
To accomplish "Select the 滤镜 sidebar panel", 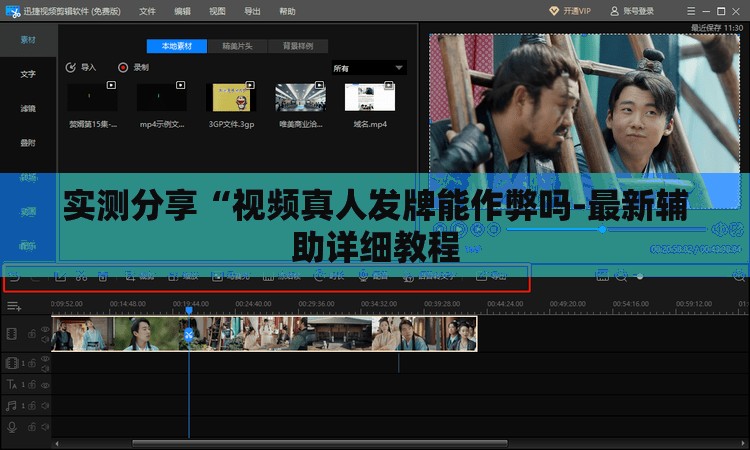I will [28, 109].
